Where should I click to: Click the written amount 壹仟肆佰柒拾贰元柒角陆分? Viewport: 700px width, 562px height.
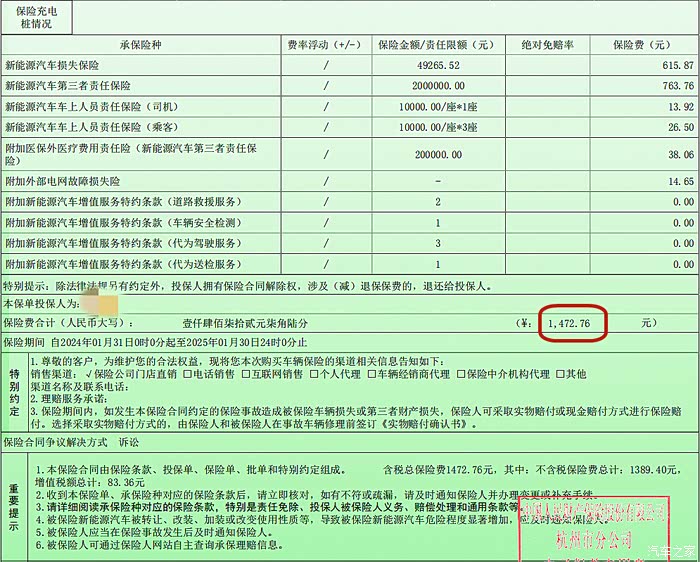[x=245, y=323]
